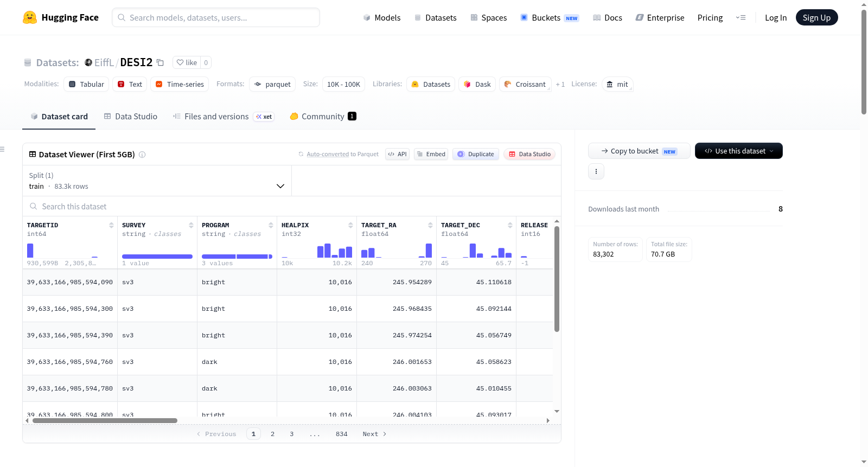This screenshot has height=467, width=868.
Task: Go to page 2 of results
Action: (272, 434)
